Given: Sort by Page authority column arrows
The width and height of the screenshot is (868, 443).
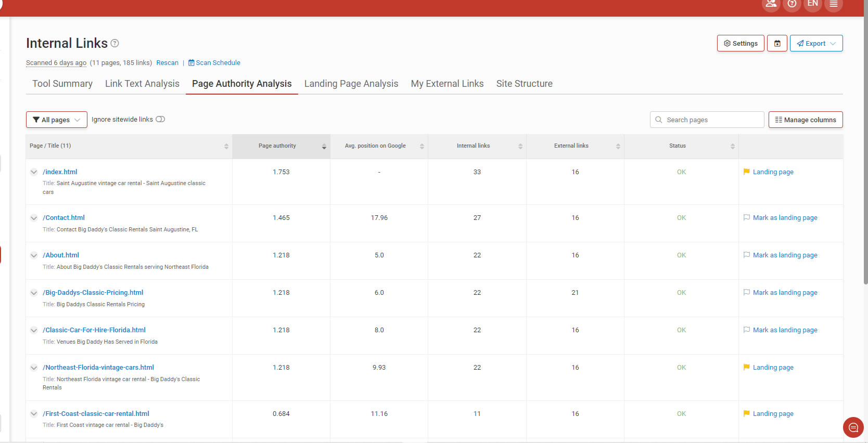Looking at the screenshot, I should (324, 146).
